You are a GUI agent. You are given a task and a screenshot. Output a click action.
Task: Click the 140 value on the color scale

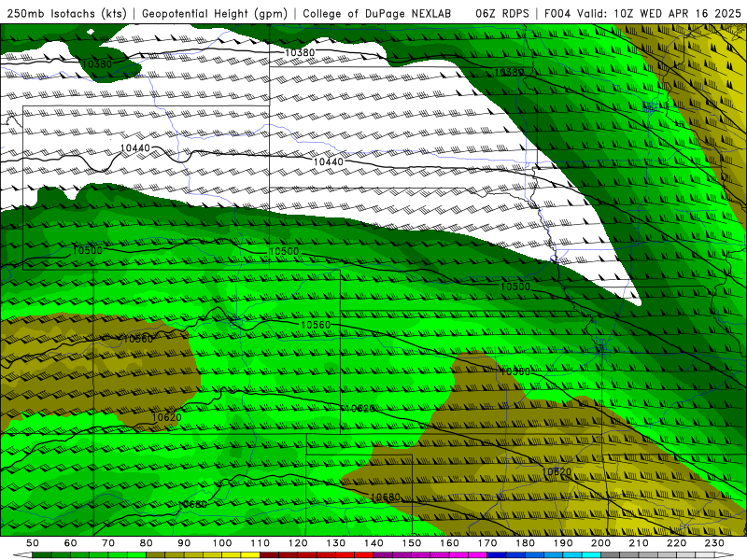(x=374, y=543)
